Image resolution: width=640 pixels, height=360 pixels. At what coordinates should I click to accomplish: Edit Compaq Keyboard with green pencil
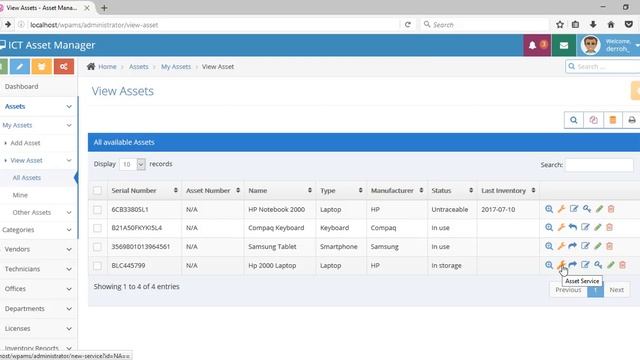click(598, 227)
